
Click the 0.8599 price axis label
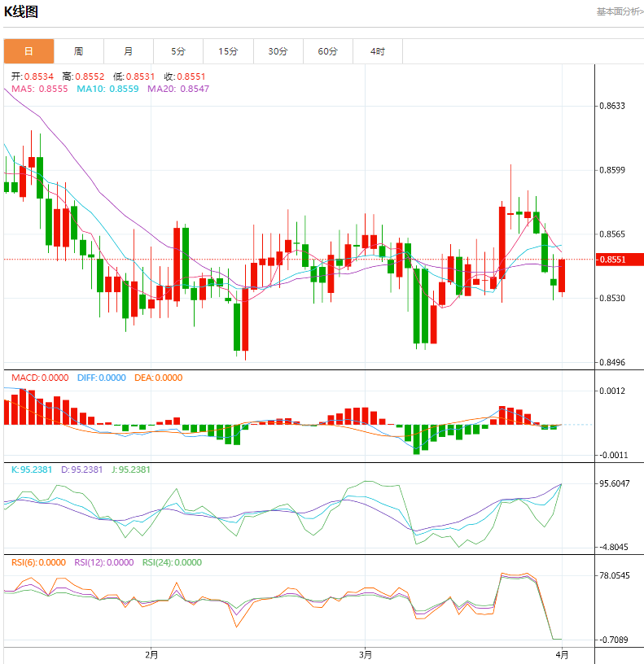(x=612, y=170)
